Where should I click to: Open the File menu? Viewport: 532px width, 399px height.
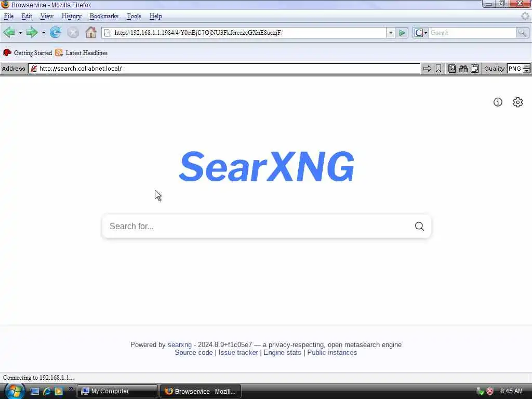click(x=9, y=16)
